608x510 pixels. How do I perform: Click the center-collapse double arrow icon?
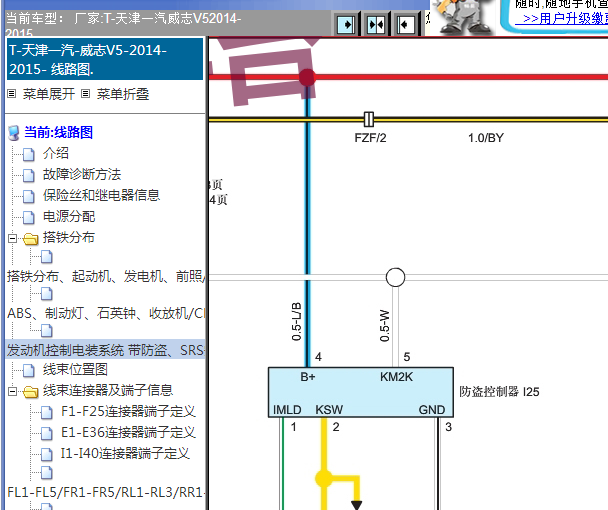[x=376, y=24]
